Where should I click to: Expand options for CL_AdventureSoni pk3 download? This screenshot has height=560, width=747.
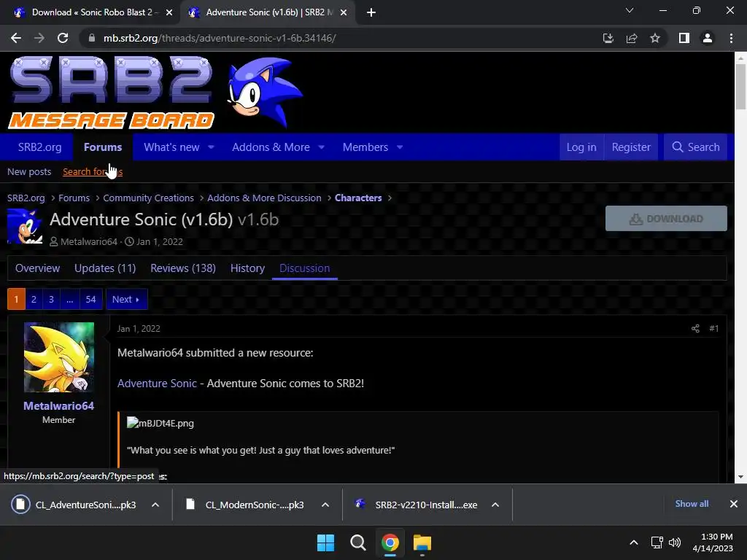[x=155, y=505]
